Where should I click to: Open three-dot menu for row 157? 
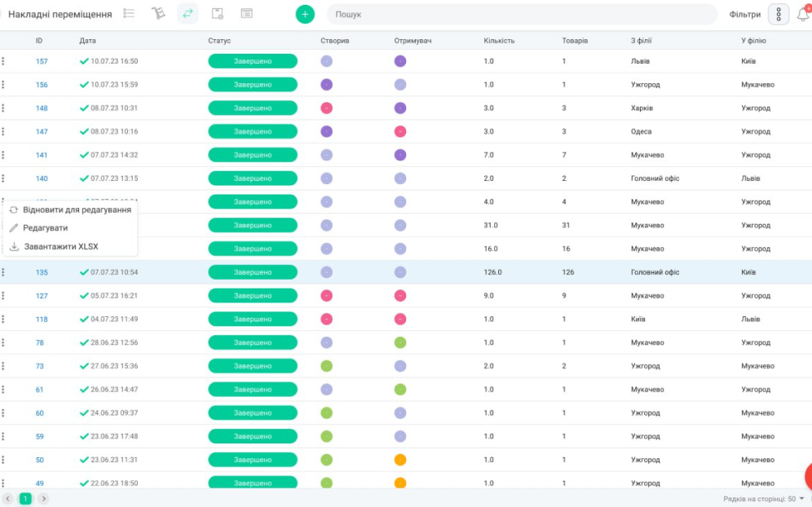tap(3, 61)
